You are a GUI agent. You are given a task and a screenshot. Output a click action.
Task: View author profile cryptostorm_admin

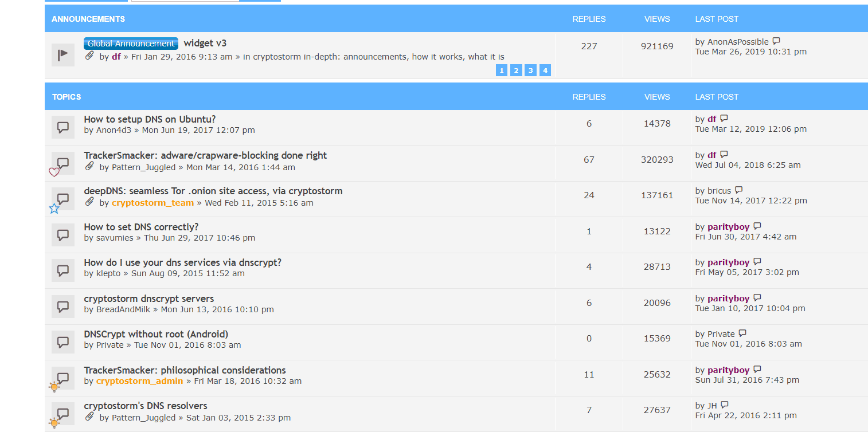(x=140, y=381)
